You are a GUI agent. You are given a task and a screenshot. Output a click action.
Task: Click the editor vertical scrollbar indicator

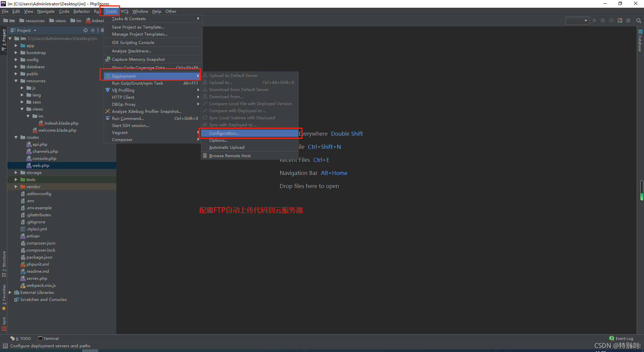pyautogui.click(x=642, y=191)
